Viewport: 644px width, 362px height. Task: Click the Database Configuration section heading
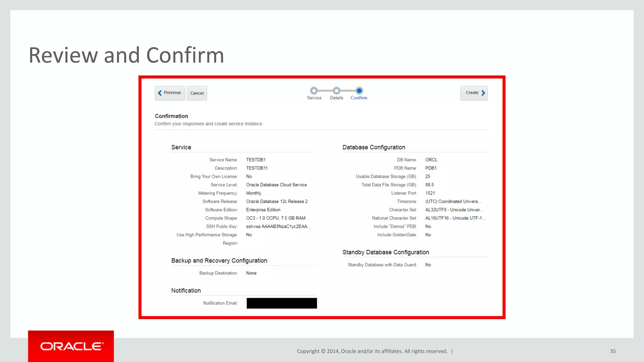tap(374, 147)
